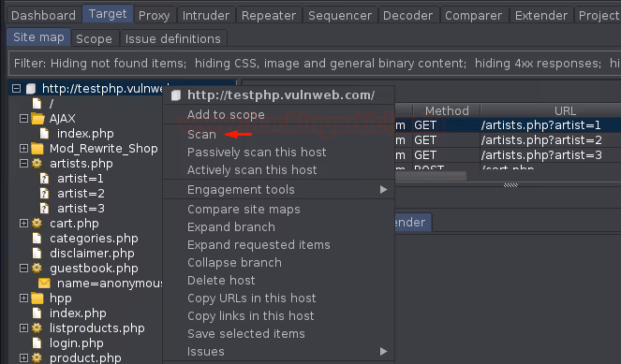Click the file icon beside categories.php

click(x=37, y=239)
